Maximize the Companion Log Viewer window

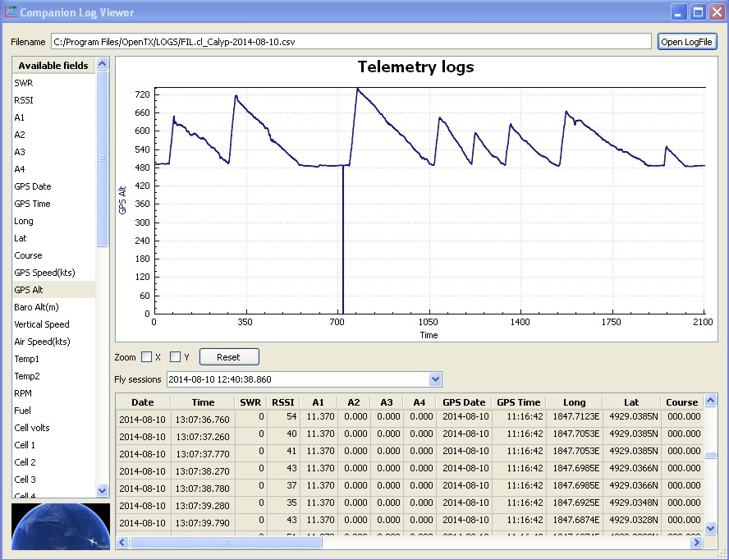(698, 12)
